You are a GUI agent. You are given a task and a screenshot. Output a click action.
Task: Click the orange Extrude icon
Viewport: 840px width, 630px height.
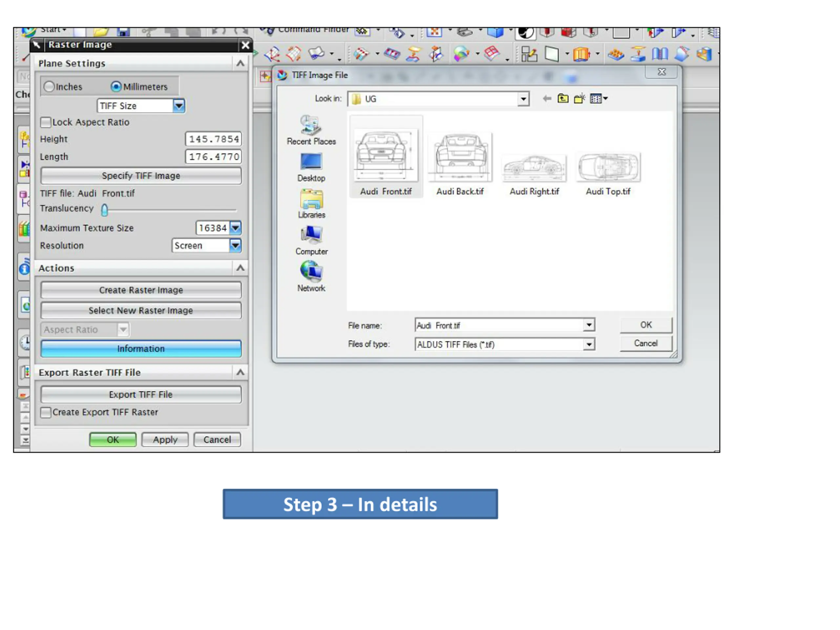(581, 54)
